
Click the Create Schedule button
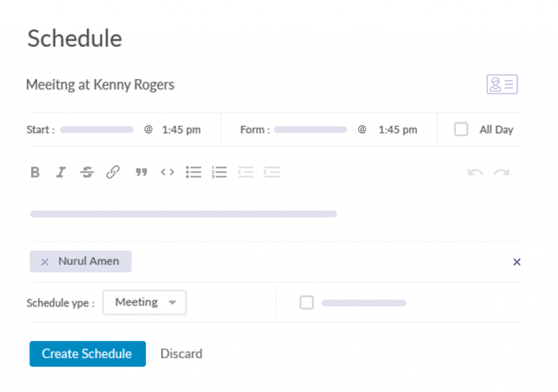[x=88, y=354]
